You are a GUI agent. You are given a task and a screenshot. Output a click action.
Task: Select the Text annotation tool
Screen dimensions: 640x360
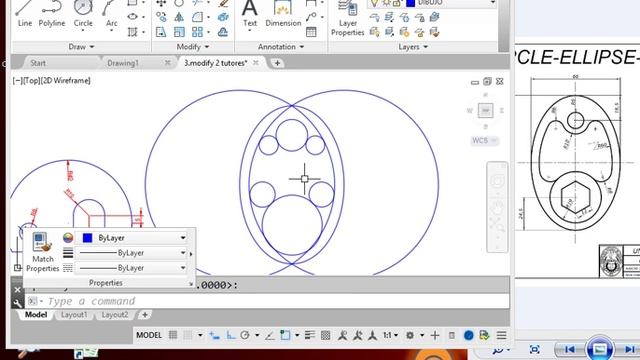pos(250,14)
